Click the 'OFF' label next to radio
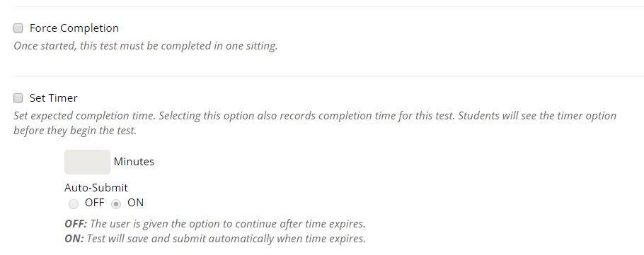 [x=94, y=203]
